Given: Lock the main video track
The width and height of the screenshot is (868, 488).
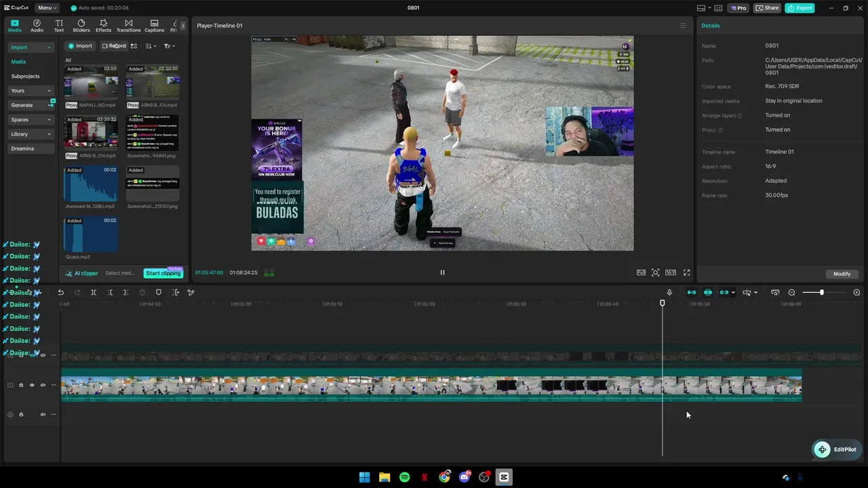Looking at the screenshot, I should (21, 385).
